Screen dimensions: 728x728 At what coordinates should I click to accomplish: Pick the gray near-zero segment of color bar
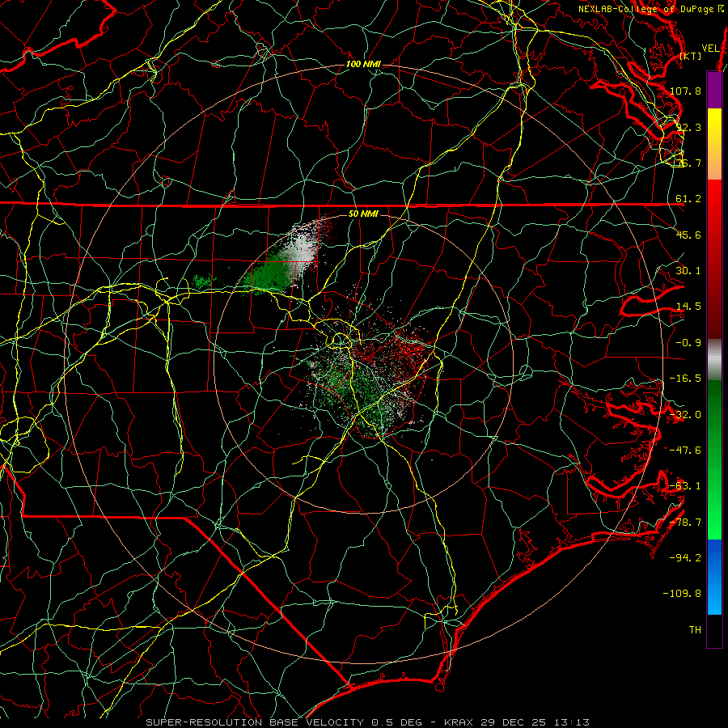[714, 360]
